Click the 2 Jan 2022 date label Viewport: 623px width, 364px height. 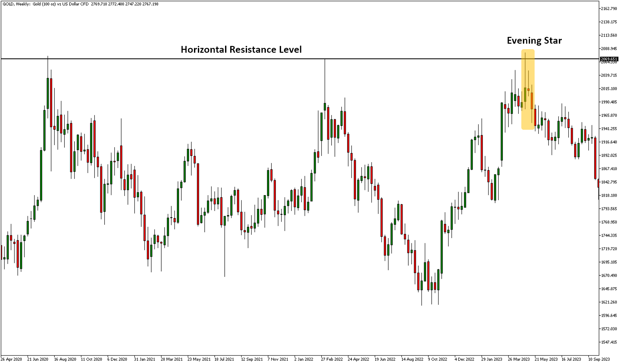(304, 359)
